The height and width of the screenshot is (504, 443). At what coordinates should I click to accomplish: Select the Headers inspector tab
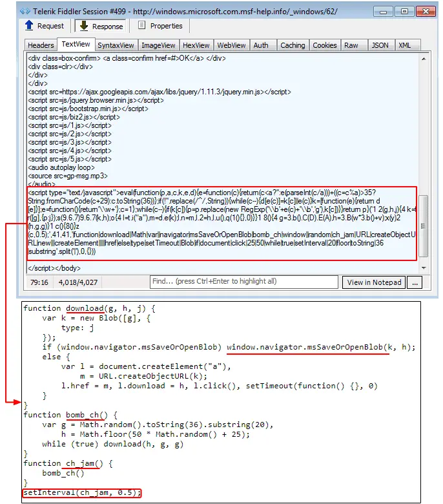41,45
